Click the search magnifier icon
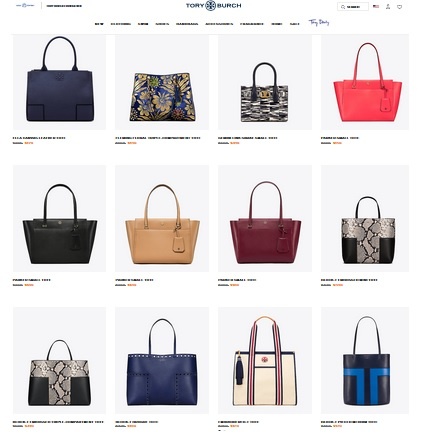 (343, 7)
